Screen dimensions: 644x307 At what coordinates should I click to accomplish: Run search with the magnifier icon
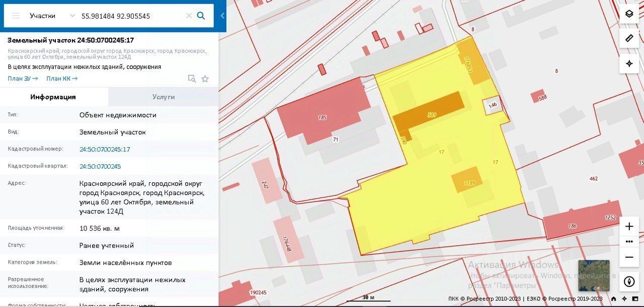click(201, 16)
